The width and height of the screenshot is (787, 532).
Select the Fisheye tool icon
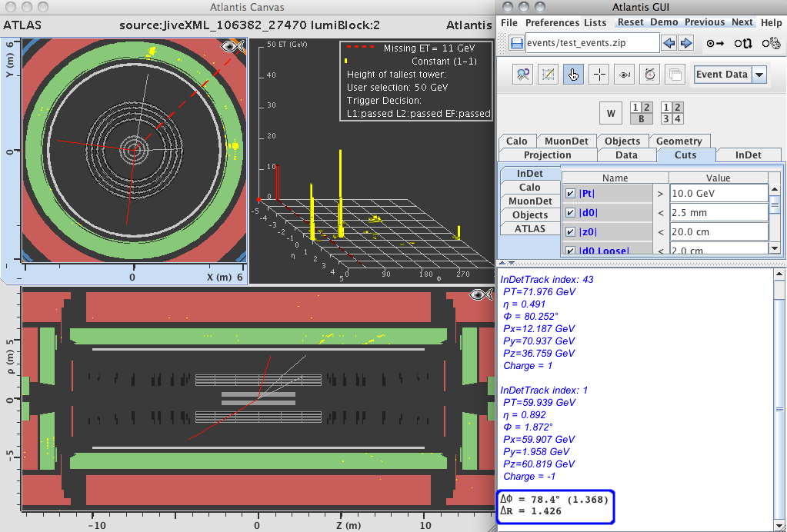(625, 75)
